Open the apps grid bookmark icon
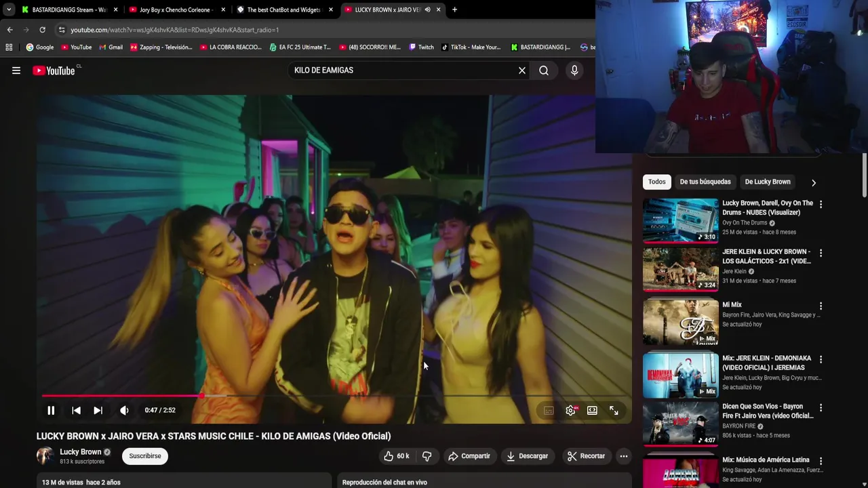Viewport: 868px width, 488px height. [x=9, y=47]
